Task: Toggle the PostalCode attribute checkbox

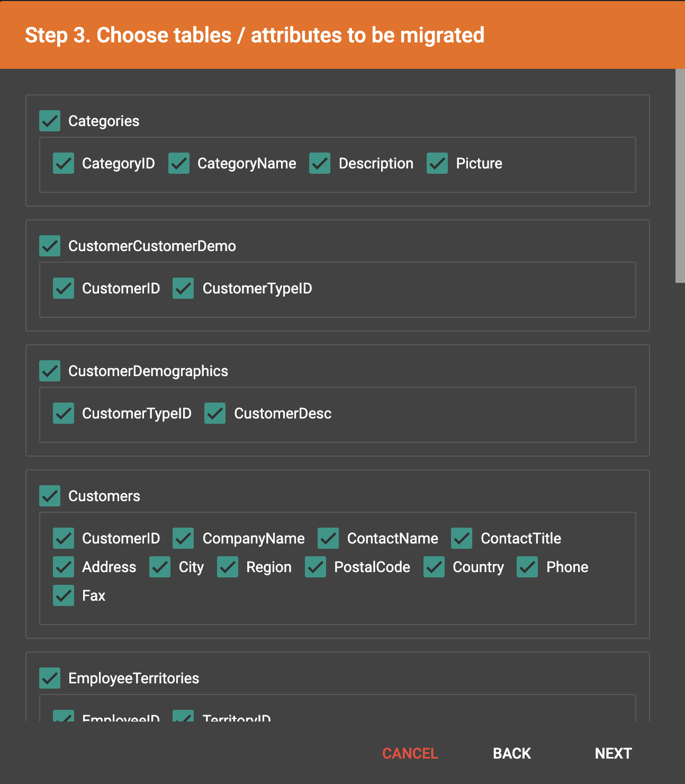Action: pos(316,567)
